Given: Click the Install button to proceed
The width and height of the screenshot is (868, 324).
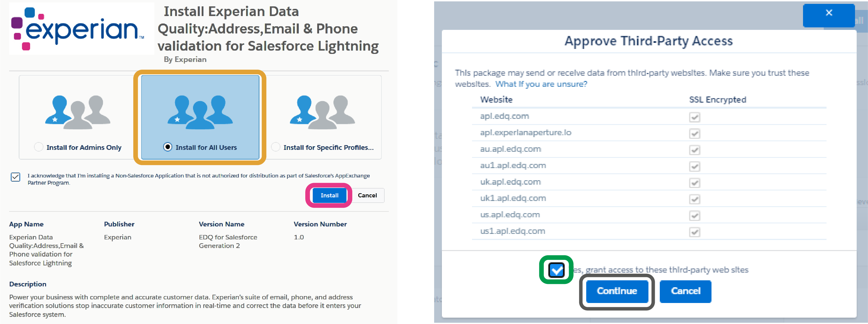Looking at the screenshot, I should pos(328,195).
